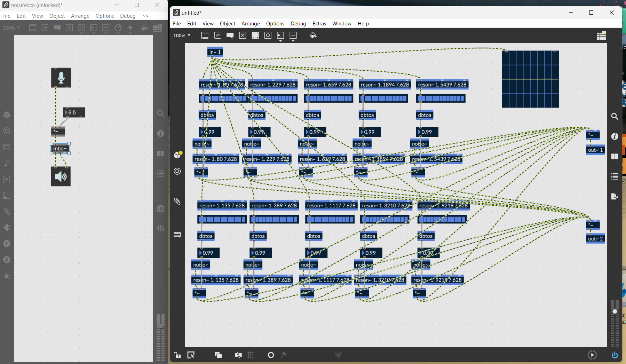Open the paint bucket color tool

coord(313,35)
